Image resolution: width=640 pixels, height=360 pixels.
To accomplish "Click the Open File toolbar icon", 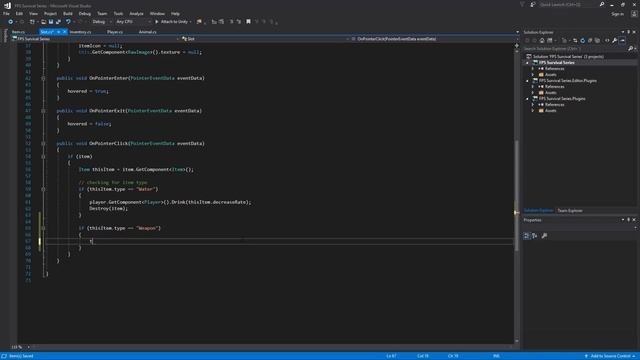I will pyautogui.click(x=44, y=22).
